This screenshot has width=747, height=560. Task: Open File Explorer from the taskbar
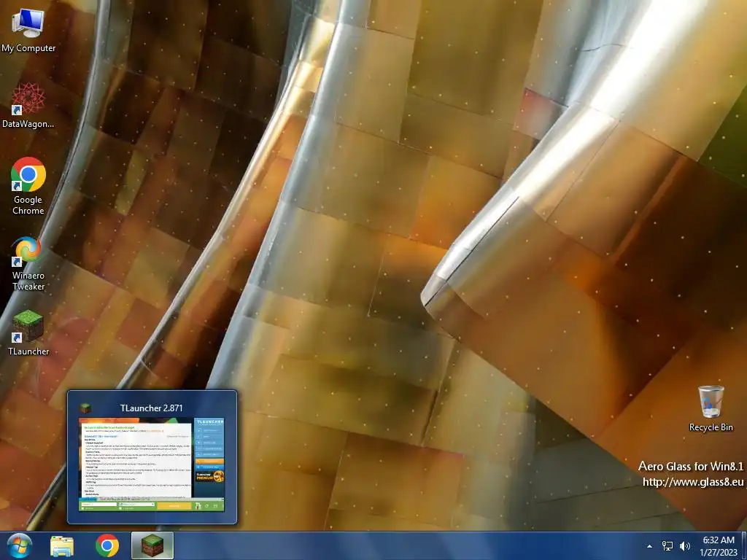coord(62,546)
